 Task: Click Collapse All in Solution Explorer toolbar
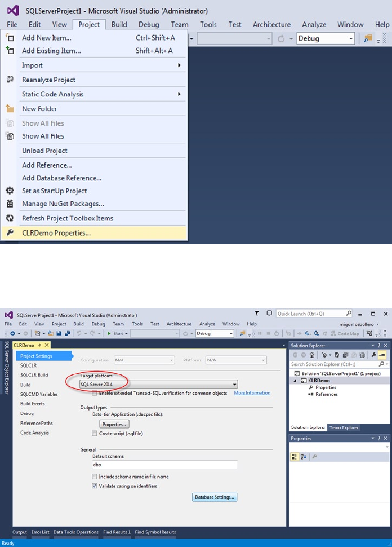point(345,355)
